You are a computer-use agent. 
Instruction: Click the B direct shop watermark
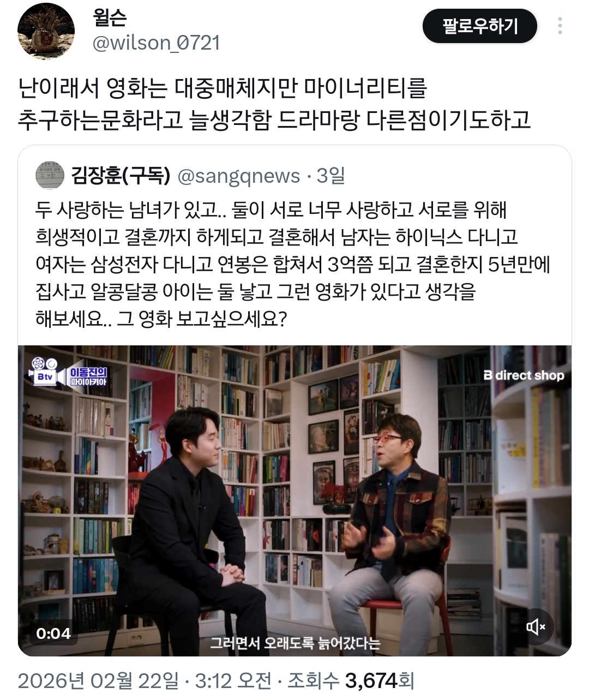coord(524,375)
